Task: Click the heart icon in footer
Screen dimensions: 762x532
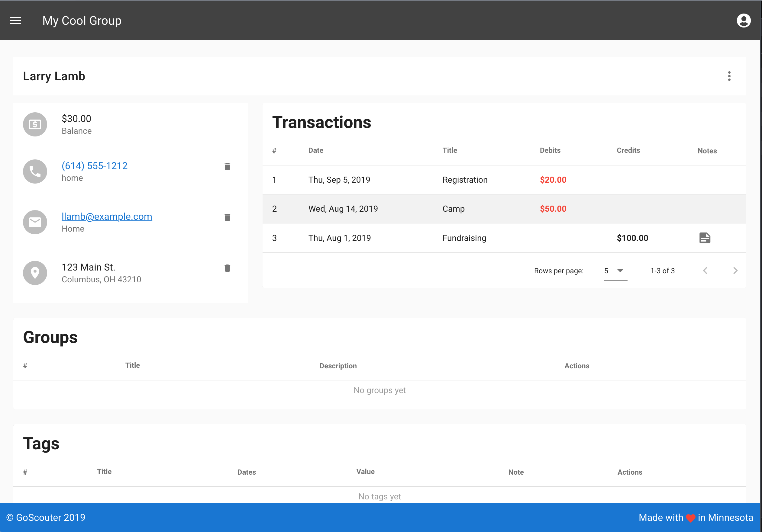Action: [x=691, y=518]
